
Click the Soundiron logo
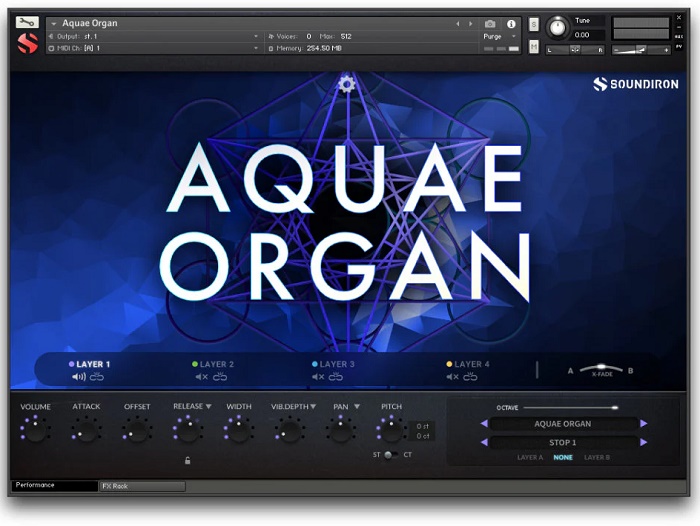tap(636, 84)
